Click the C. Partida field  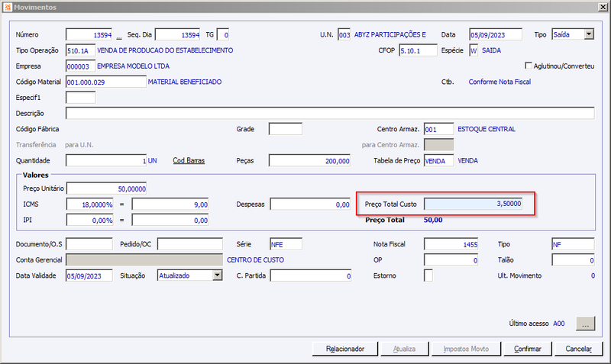click(311, 275)
